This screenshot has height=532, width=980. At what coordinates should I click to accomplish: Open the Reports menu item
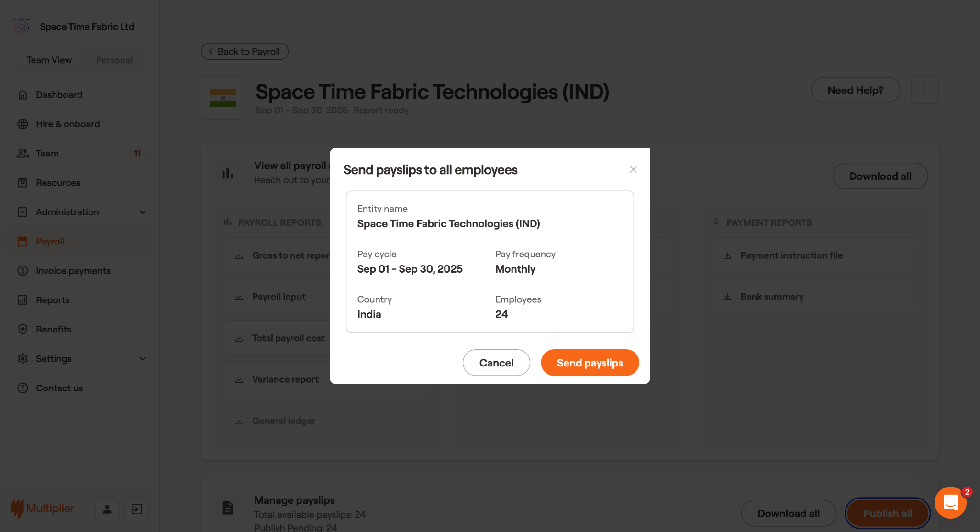(53, 300)
